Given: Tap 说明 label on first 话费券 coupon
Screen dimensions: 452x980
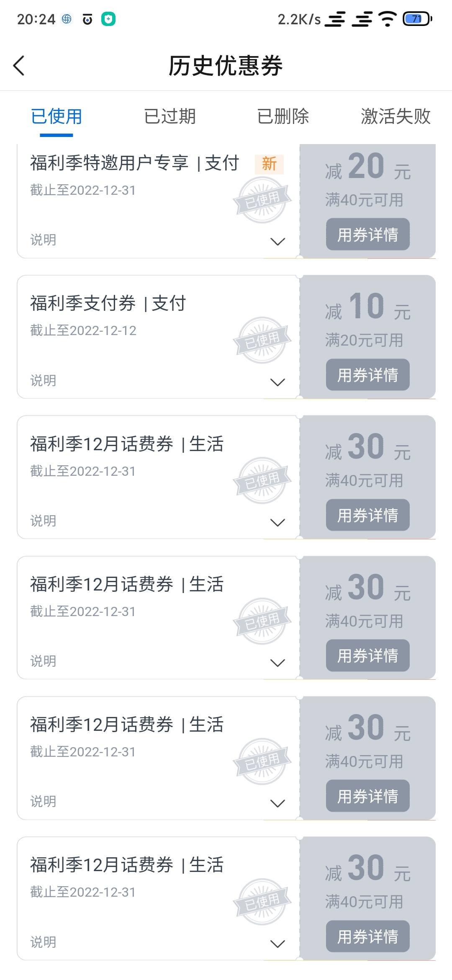Looking at the screenshot, I should coord(43,521).
